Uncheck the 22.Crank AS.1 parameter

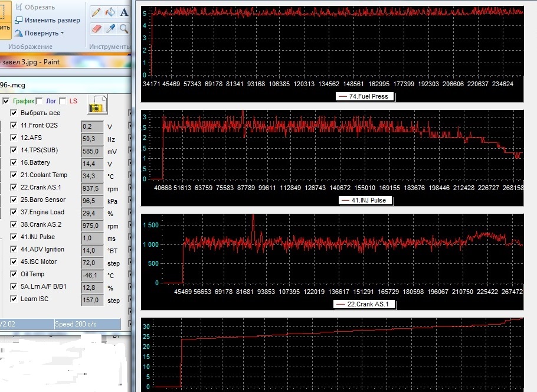[x=14, y=187]
